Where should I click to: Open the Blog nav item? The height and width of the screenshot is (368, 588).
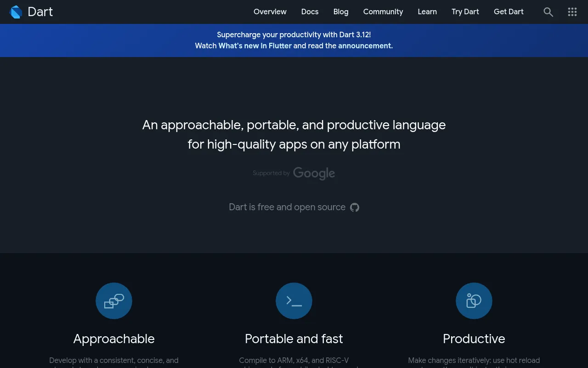pyautogui.click(x=341, y=12)
